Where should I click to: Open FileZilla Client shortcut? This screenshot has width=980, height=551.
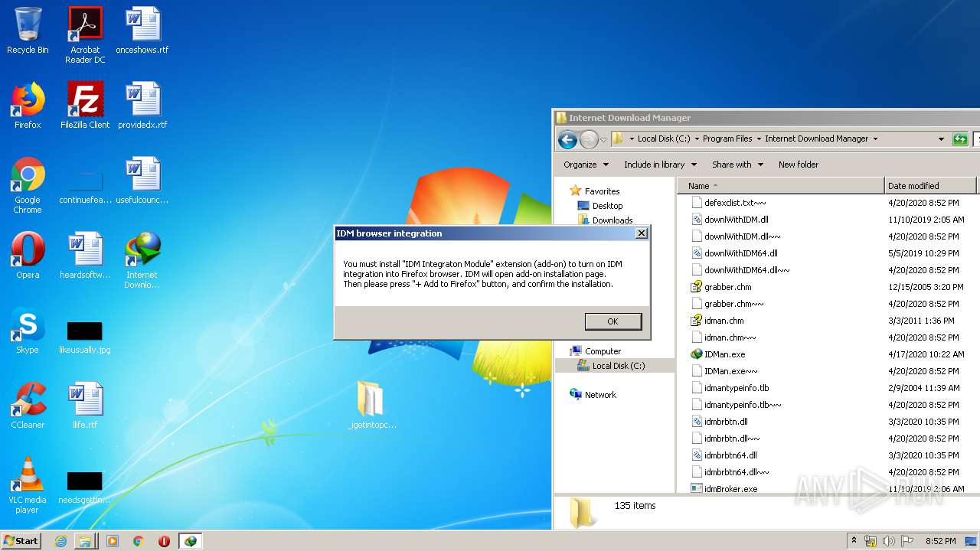[85, 106]
